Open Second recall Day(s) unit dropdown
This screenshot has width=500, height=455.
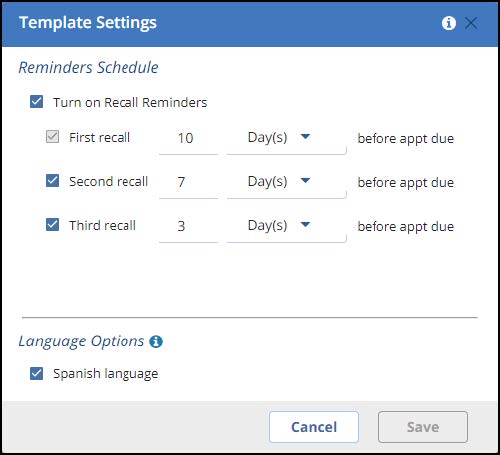pyautogui.click(x=286, y=182)
